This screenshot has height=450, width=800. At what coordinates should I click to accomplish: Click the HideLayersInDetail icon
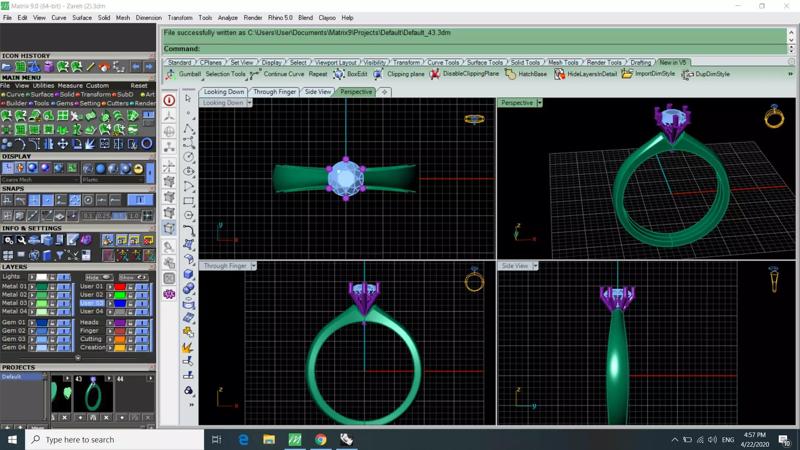(x=559, y=74)
